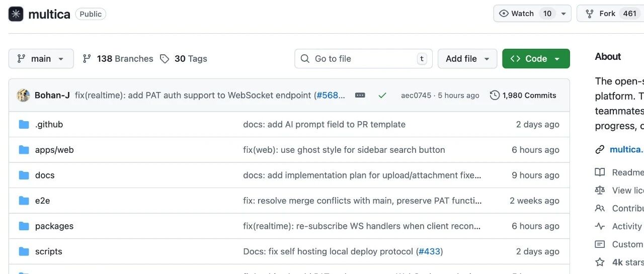Open the Add file dropdown
The image size is (644, 274).
coord(467,59)
